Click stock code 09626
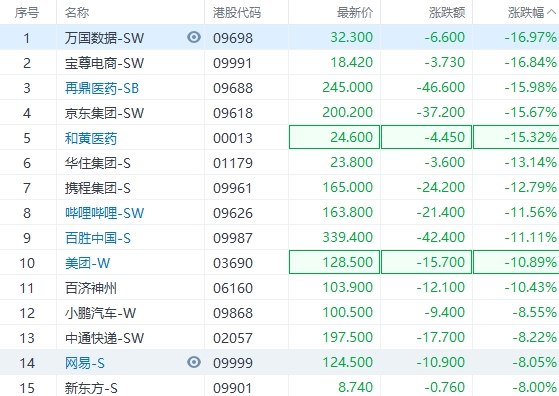The height and width of the screenshot is (396, 559). click(233, 213)
